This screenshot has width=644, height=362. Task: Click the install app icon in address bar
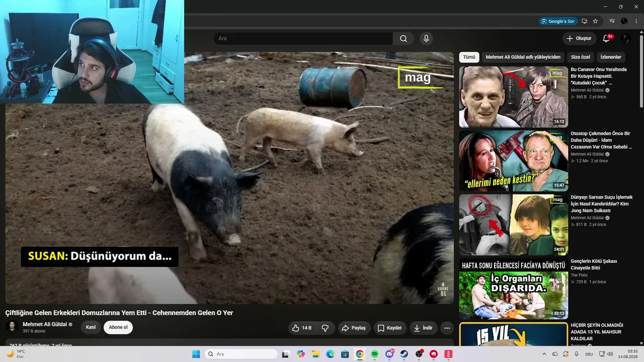click(x=585, y=21)
